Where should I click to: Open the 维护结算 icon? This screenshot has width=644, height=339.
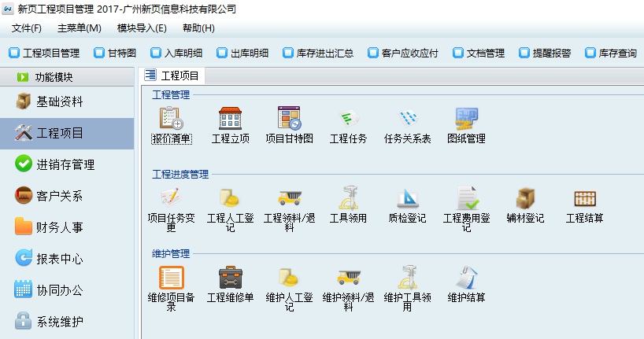467,278
